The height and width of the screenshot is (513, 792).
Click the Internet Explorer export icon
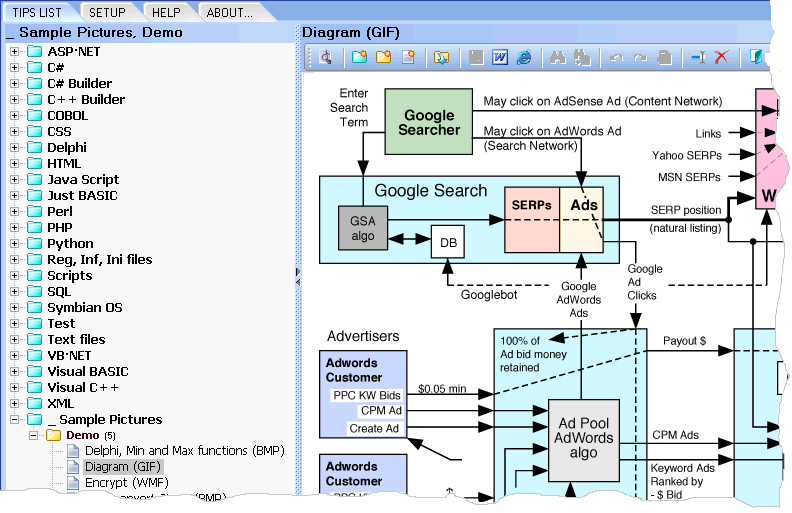[x=523, y=58]
